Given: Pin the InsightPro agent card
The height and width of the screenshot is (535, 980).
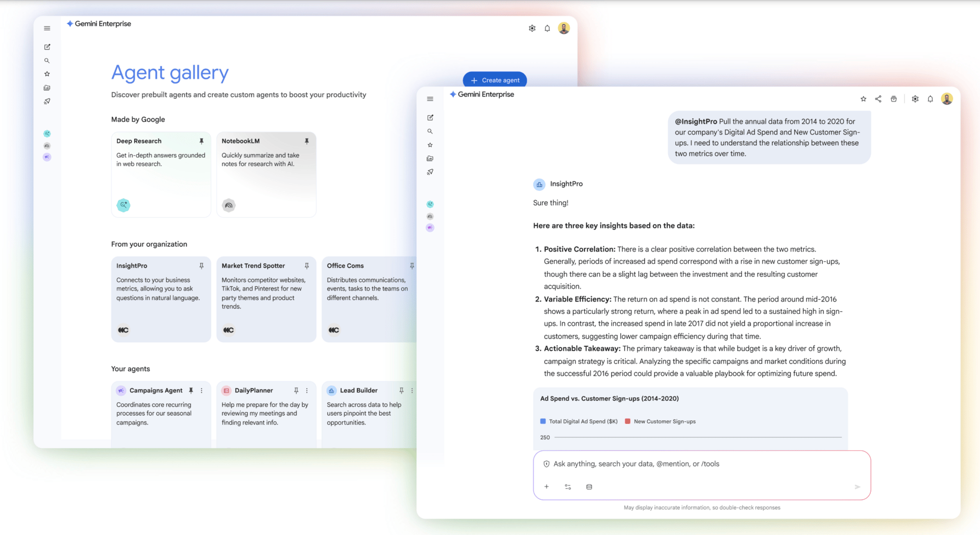Looking at the screenshot, I should pyautogui.click(x=202, y=266).
